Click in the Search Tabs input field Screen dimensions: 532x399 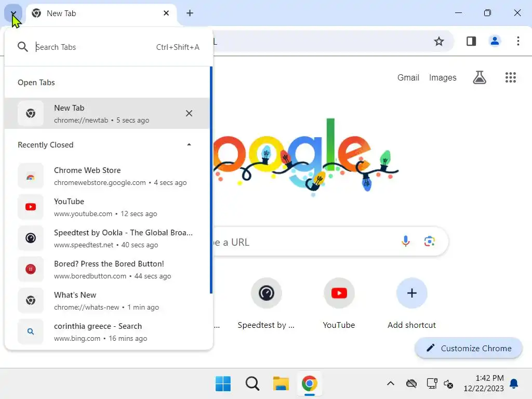click(x=91, y=47)
